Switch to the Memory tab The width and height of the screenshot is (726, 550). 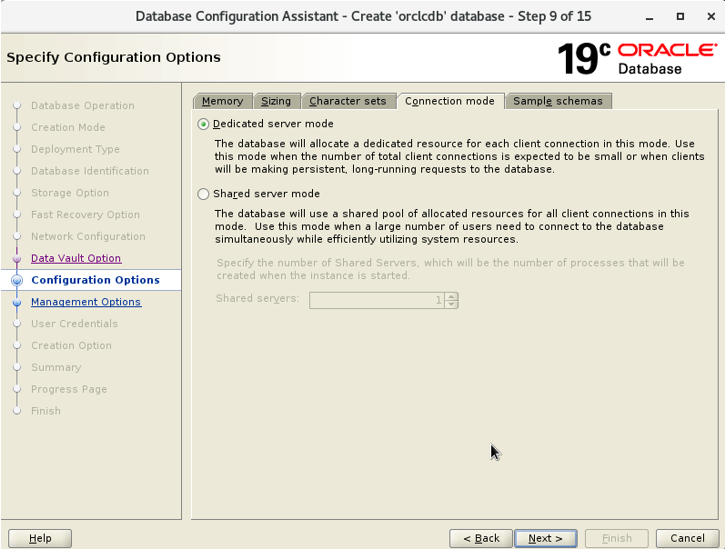222,101
